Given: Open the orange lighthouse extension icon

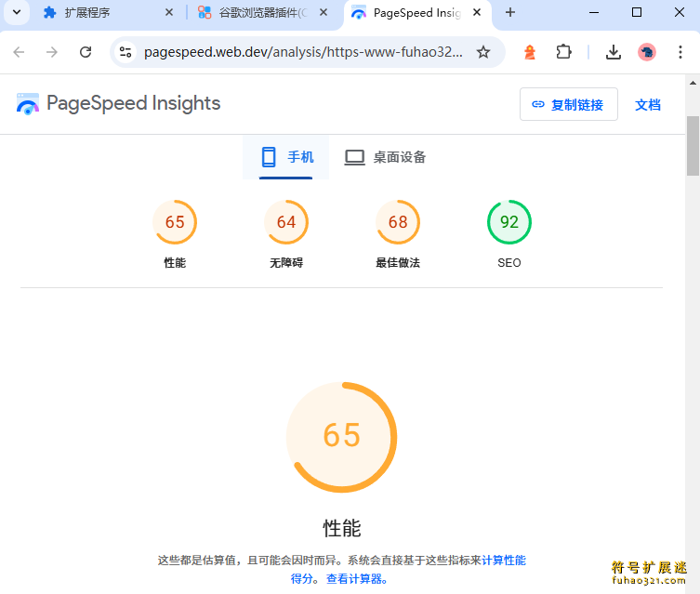Looking at the screenshot, I should tap(530, 52).
